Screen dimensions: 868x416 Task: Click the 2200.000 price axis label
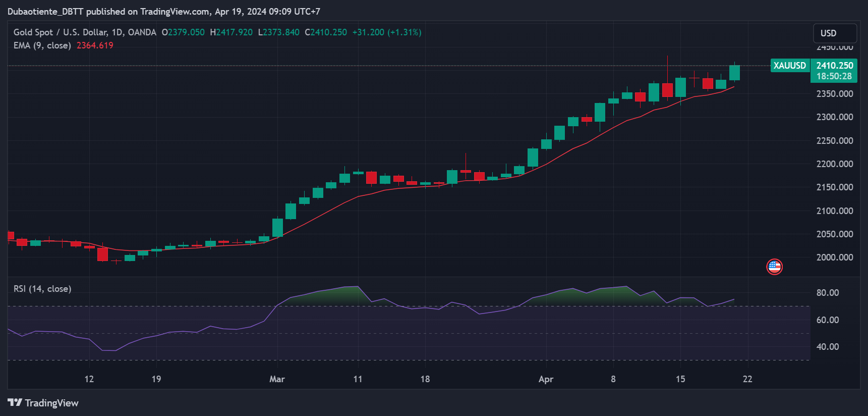[x=835, y=164]
